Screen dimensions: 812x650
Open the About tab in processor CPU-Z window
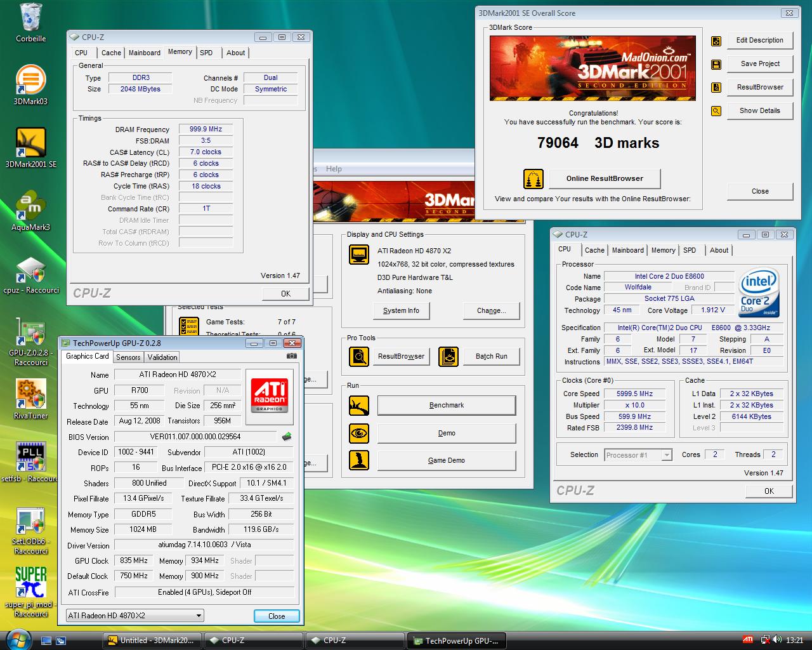pos(719,250)
